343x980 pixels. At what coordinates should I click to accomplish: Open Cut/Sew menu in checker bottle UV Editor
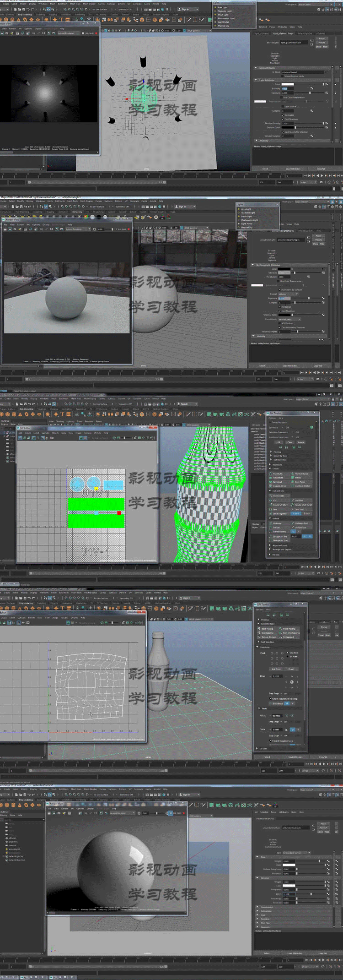46,433
